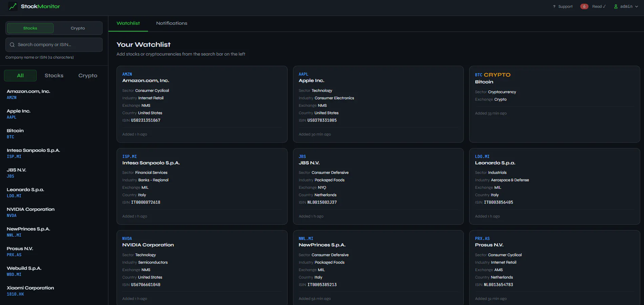Open Amazon.com, Inc. in sidebar list

(x=54, y=94)
